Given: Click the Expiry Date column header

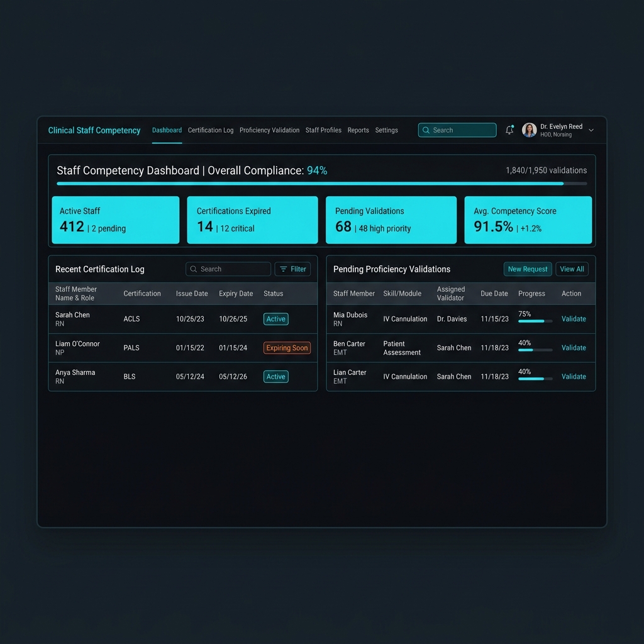Looking at the screenshot, I should pyautogui.click(x=236, y=293).
